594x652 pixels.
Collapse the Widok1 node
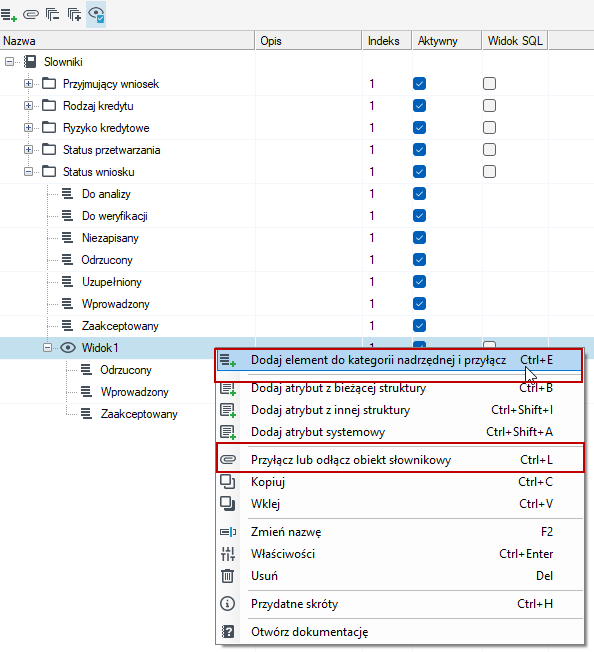(x=47, y=348)
